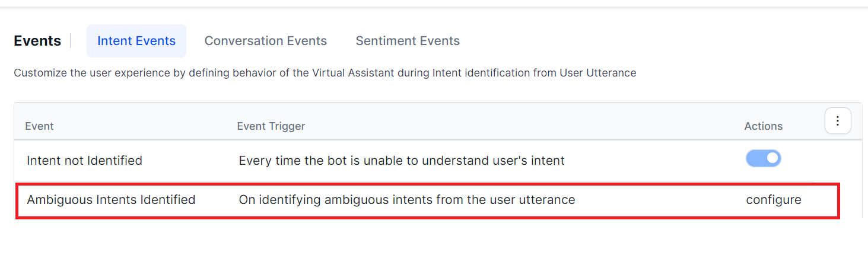Screen dimensions: 868x265
Task: Click the Event column header
Action: (x=39, y=126)
